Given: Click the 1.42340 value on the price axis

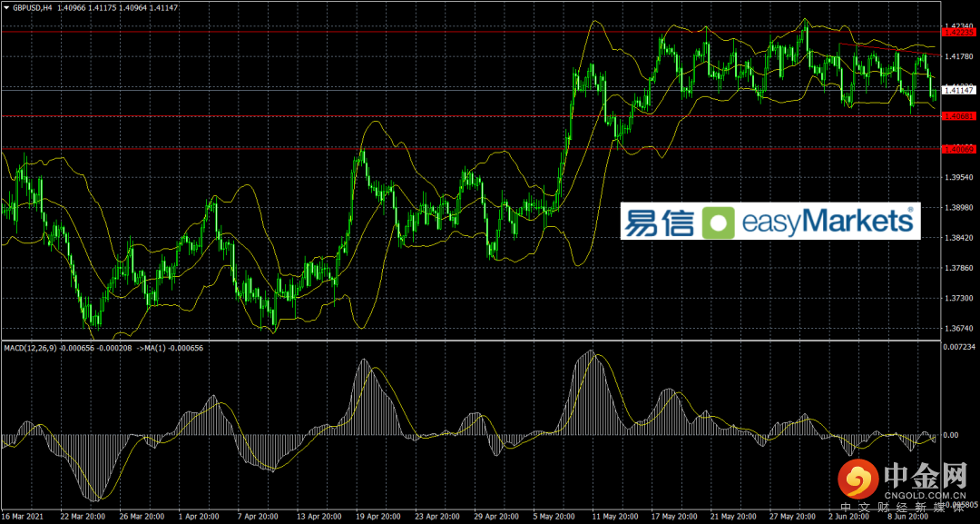Looking at the screenshot, I should click(x=959, y=25).
